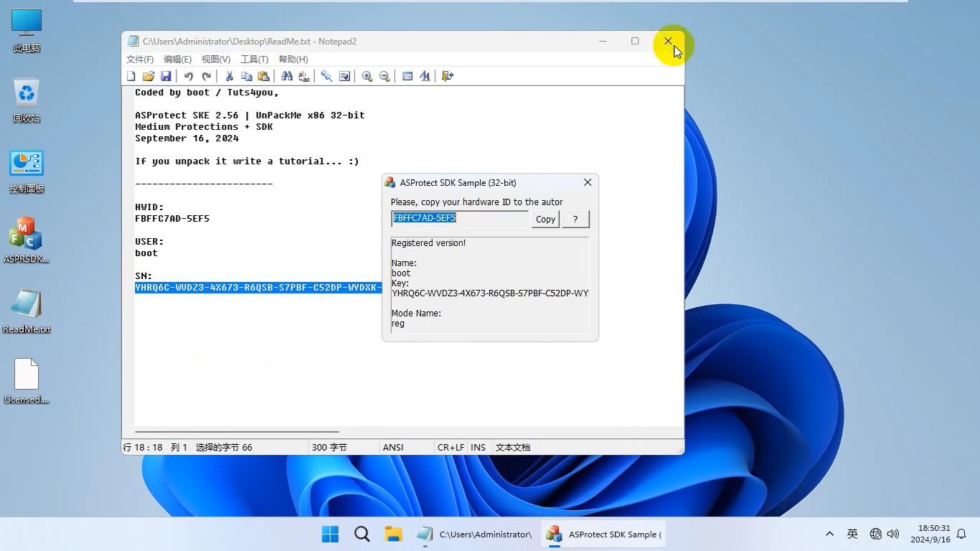
Task: Open the 编辑(E) menu
Action: coord(177,60)
